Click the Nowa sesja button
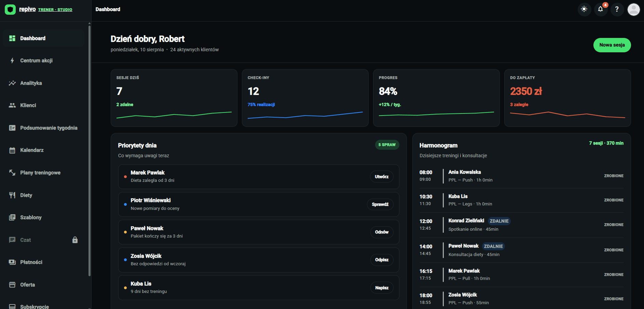 point(612,45)
